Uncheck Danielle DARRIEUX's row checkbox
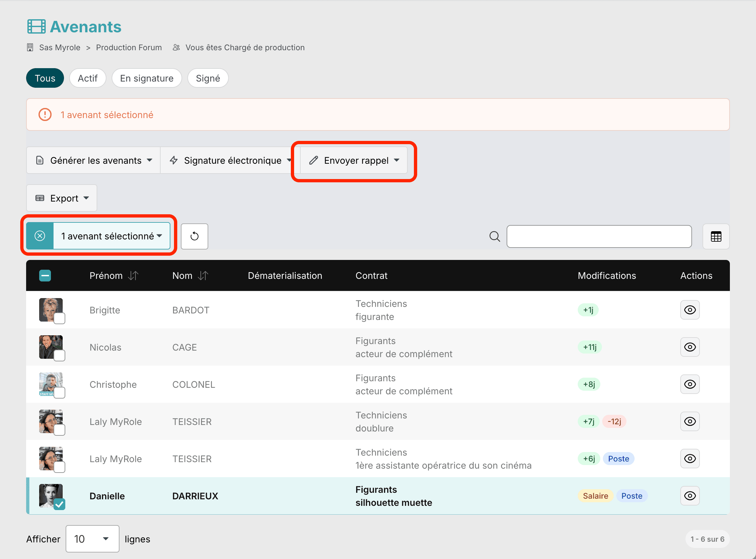The width and height of the screenshot is (756, 559). coord(60,504)
